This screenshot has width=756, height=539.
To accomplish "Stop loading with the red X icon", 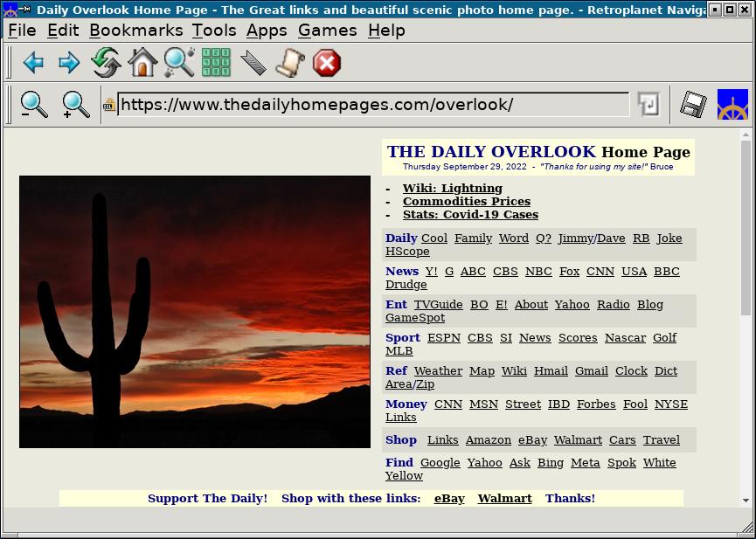I will (327, 63).
